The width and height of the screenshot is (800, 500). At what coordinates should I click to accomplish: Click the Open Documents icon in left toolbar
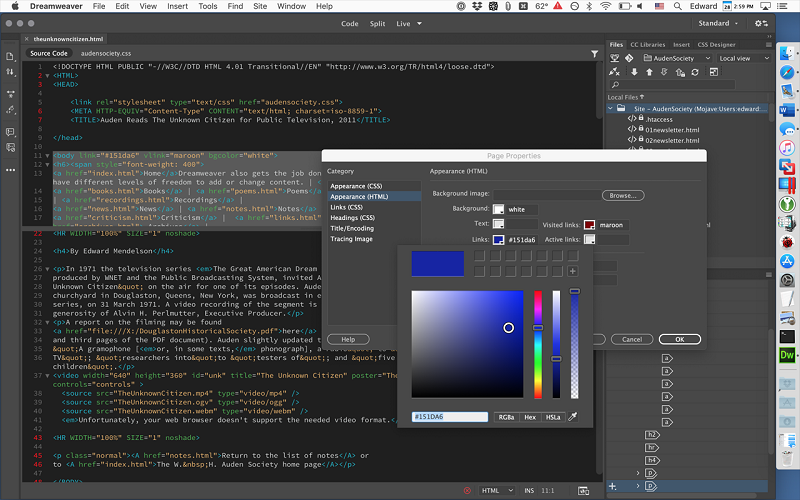click(x=11, y=57)
